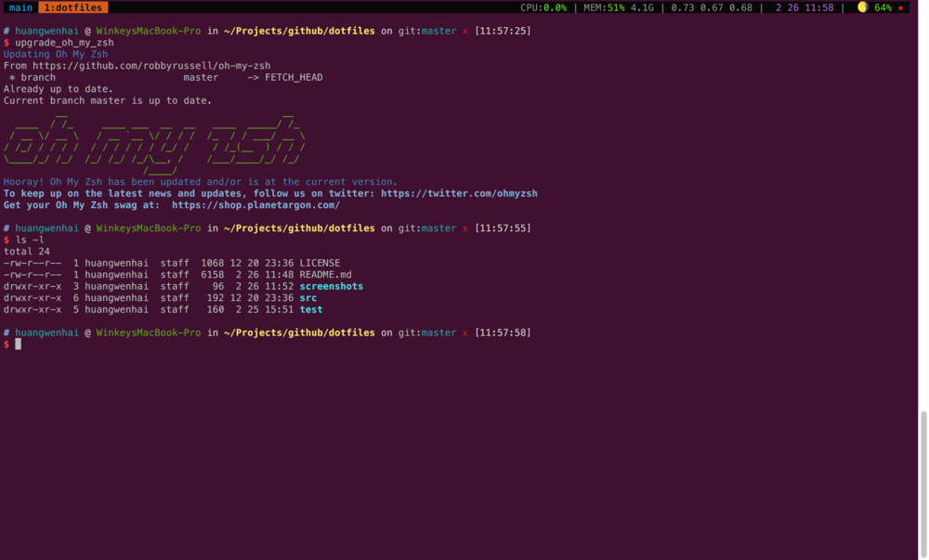
Task: Click permissions drwxr-xr-x of screenshots row
Action: point(33,287)
